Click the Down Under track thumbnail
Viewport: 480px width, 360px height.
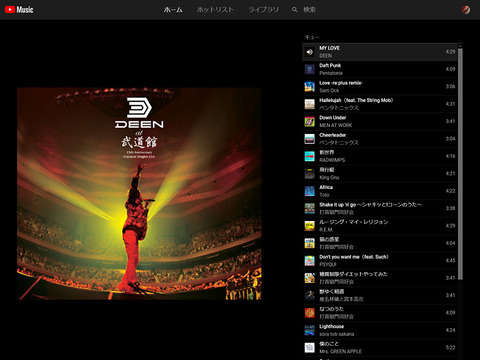point(310,121)
